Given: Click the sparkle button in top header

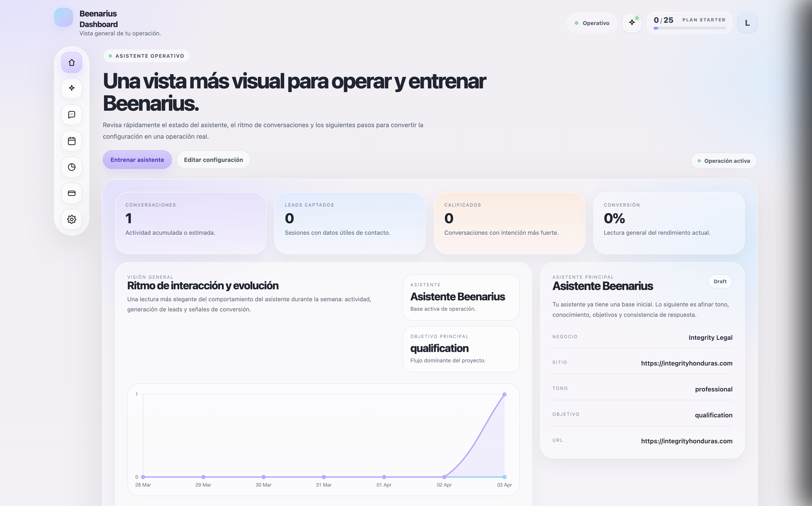Looking at the screenshot, I should pyautogui.click(x=632, y=23).
